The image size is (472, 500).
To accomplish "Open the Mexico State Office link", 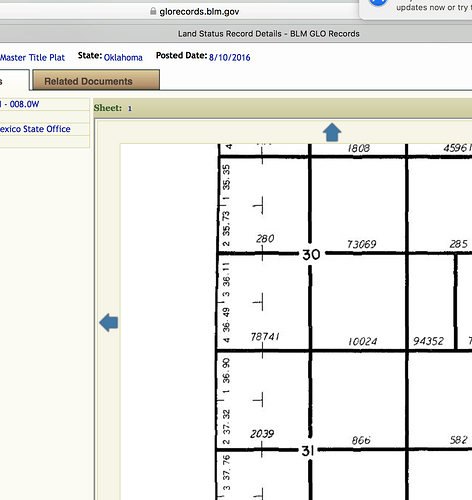I will click(x=35, y=129).
